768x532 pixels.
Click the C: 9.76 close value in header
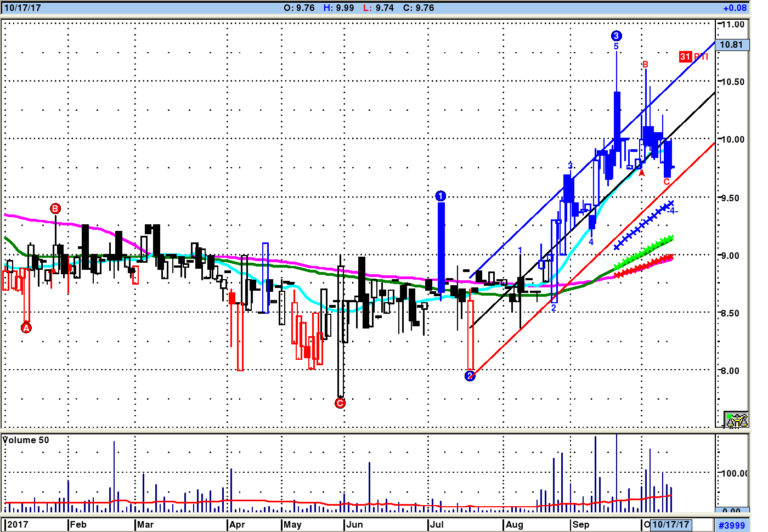tap(418, 8)
